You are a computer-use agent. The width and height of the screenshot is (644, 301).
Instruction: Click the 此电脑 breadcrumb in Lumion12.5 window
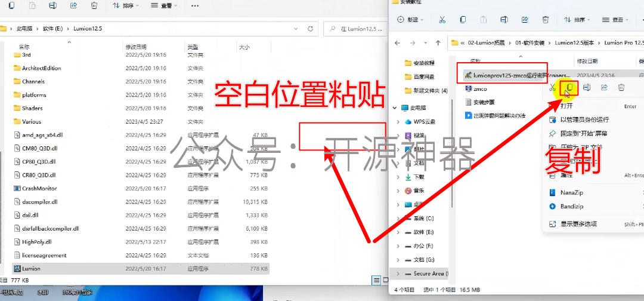tap(24, 29)
